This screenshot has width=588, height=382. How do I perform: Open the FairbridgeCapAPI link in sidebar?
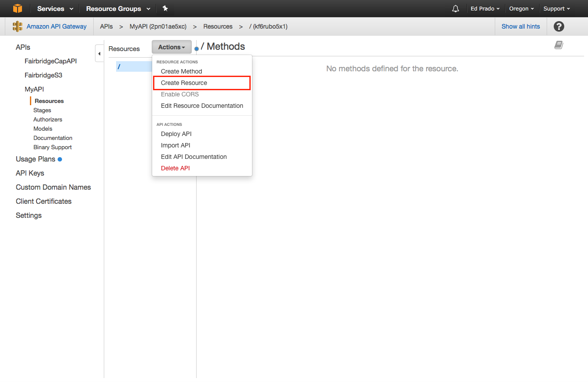click(x=51, y=61)
